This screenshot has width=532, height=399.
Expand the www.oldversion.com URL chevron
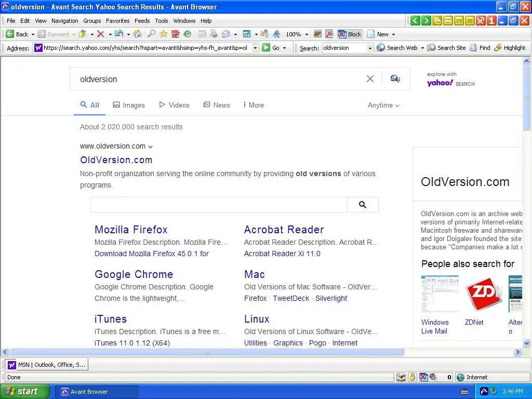pyautogui.click(x=150, y=147)
